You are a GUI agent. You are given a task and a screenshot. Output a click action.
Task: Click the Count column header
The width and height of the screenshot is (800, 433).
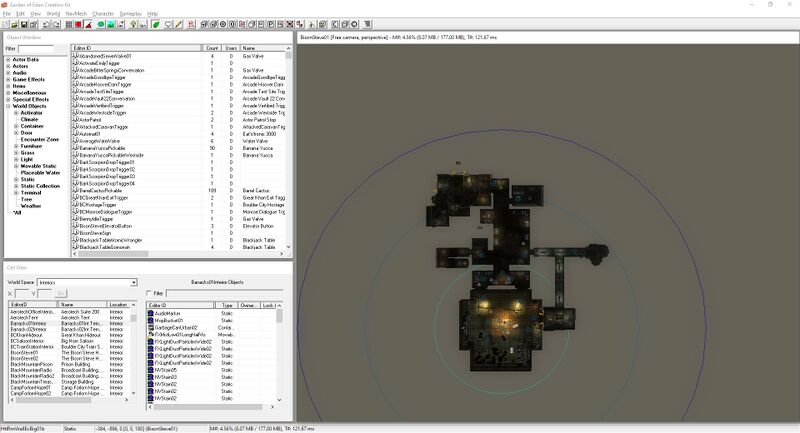pyautogui.click(x=212, y=47)
